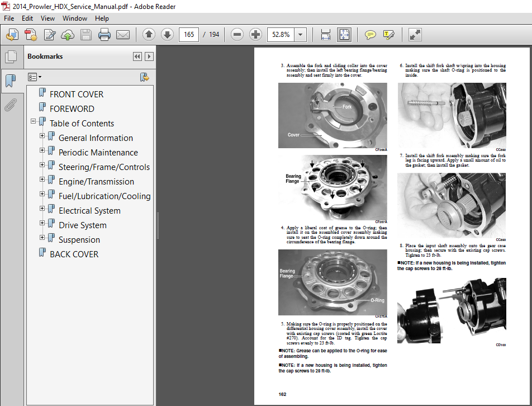Image resolution: width=532 pixels, height=406 pixels.
Task: Expand the Steering/Frame/Controls bookmark
Action: click(x=42, y=165)
